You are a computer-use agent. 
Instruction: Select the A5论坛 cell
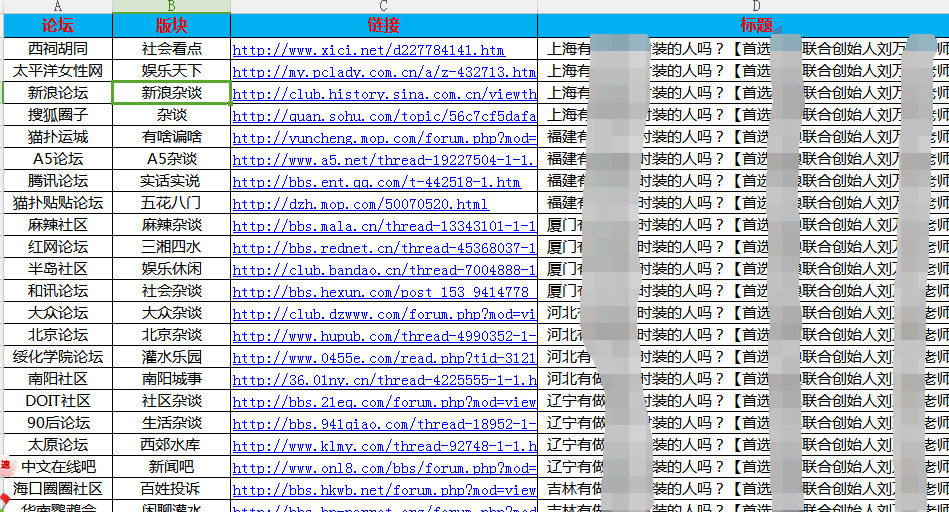click(57, 159)
